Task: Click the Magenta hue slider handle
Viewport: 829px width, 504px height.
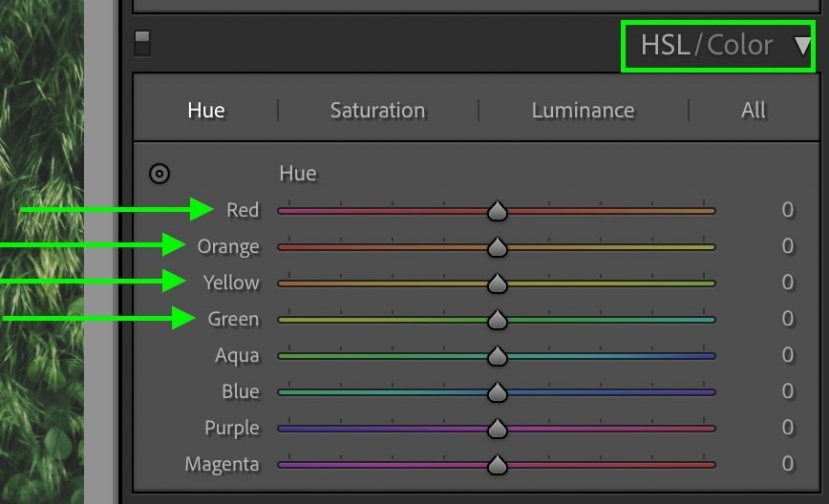Action: [497, 465]
